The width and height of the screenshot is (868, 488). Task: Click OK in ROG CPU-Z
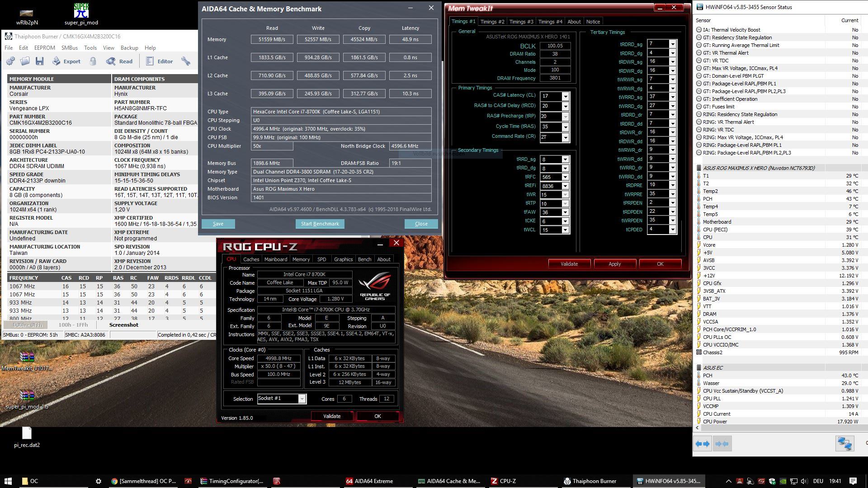coord(377,416)
